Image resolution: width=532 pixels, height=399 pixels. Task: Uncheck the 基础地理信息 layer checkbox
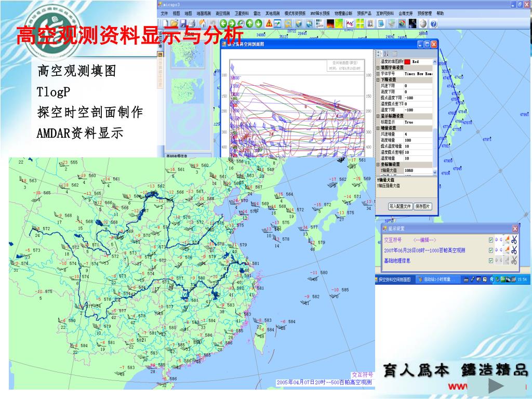pyautogui.click(x=490, y=261)
